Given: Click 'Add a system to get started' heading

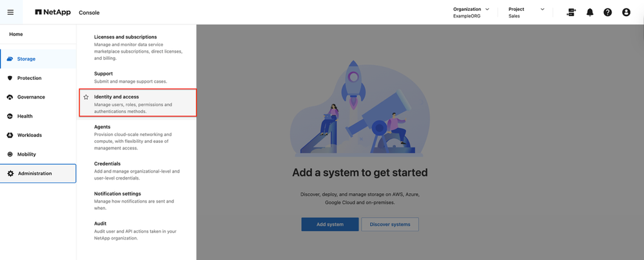Looking at the screenshot, I should [x=360, y=172].
